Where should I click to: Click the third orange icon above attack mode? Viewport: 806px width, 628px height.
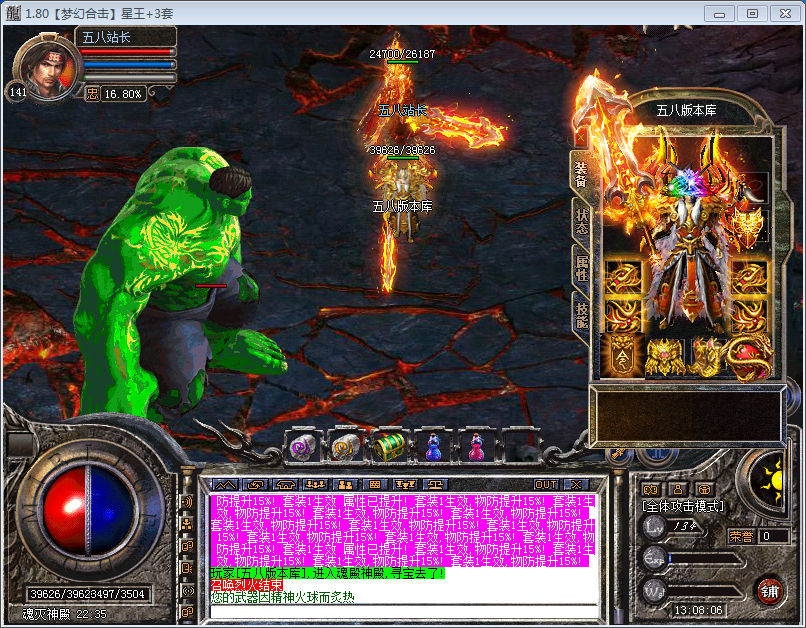[x=704, y=489]
